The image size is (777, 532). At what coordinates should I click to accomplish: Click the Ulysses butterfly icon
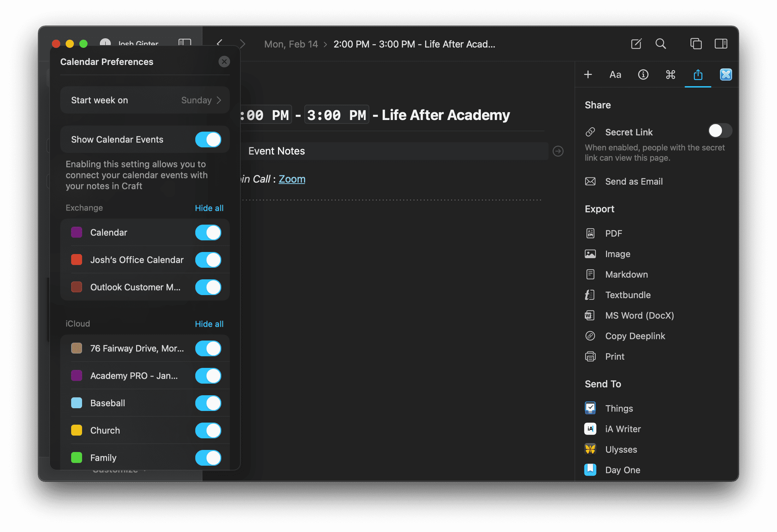click(590, 449)
